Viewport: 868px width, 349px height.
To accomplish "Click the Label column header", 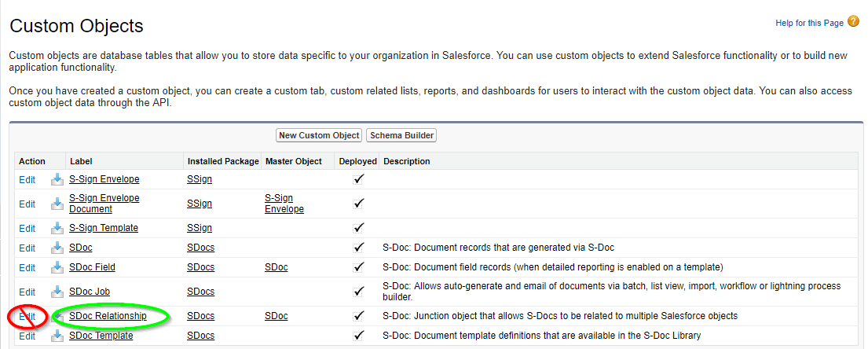I will click(x=81, y=161).
